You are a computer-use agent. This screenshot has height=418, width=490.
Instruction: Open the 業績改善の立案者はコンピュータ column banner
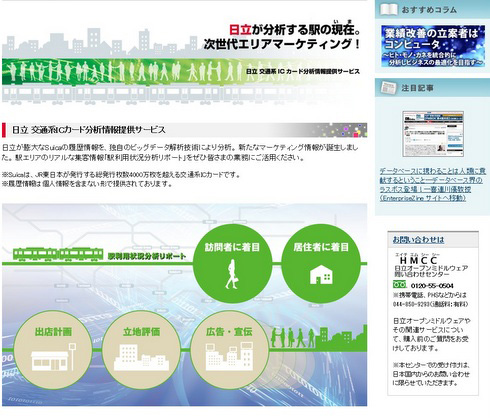(433, 46)
